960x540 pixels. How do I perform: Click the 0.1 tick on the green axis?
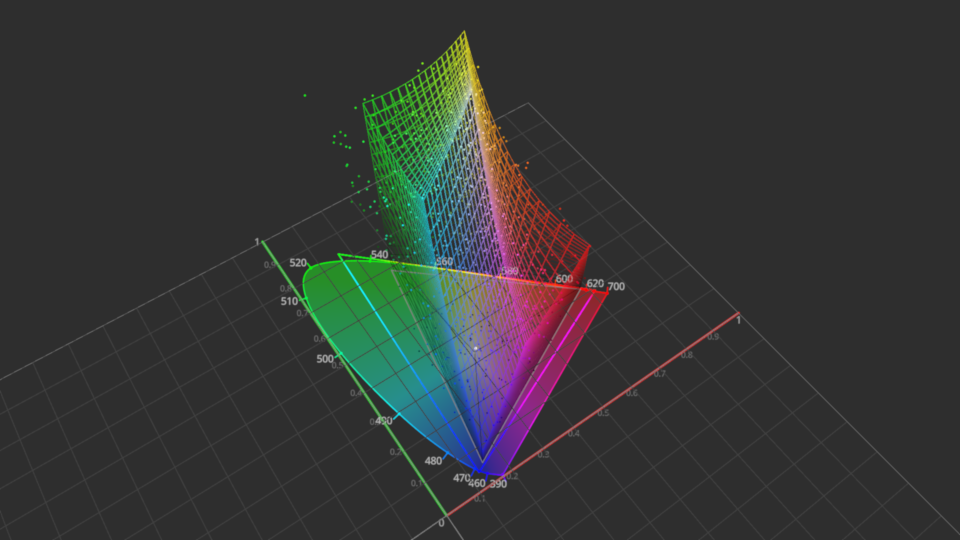click(417, 484)
